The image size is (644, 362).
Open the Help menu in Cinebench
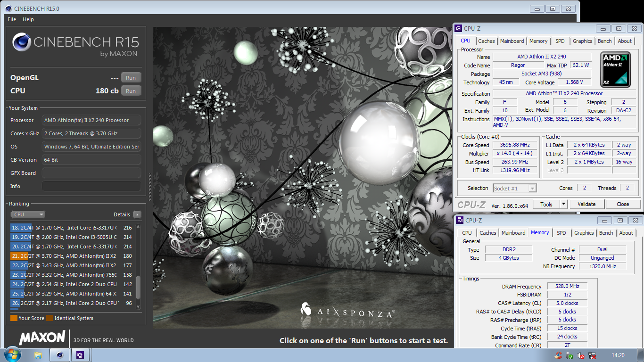pos(28,19)
